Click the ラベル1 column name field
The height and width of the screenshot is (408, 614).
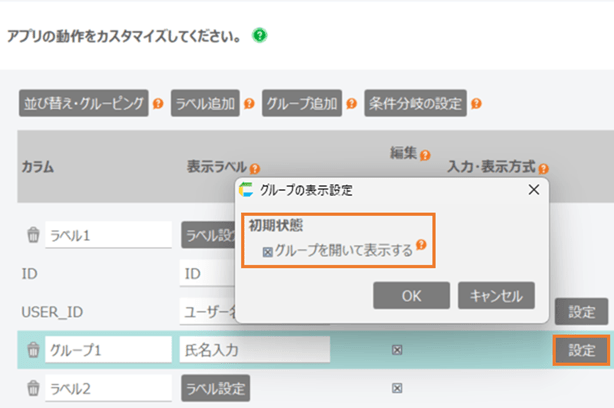click(108, 235)
